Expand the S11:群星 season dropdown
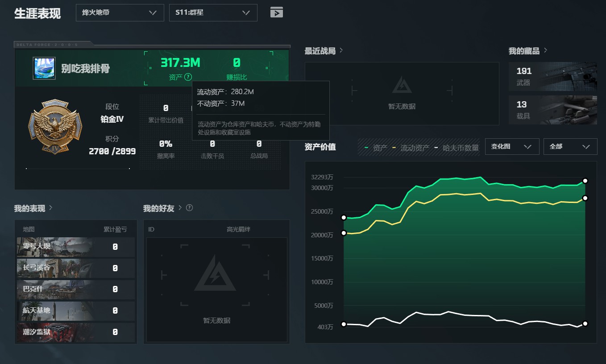Screen dimensions: 606x364 click(x=213, y=12)
